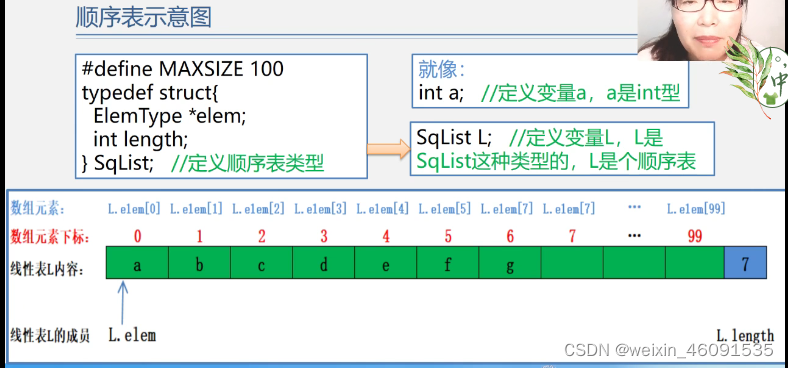Click the green array cell containing b
The image size is (788, 368).
pyautogui.click(x=200, y=262)
